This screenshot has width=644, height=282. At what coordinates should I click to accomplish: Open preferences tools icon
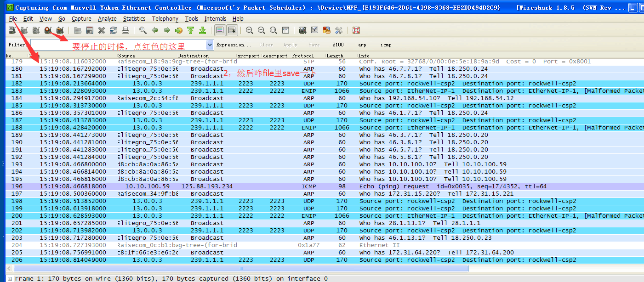coord(339,30)
